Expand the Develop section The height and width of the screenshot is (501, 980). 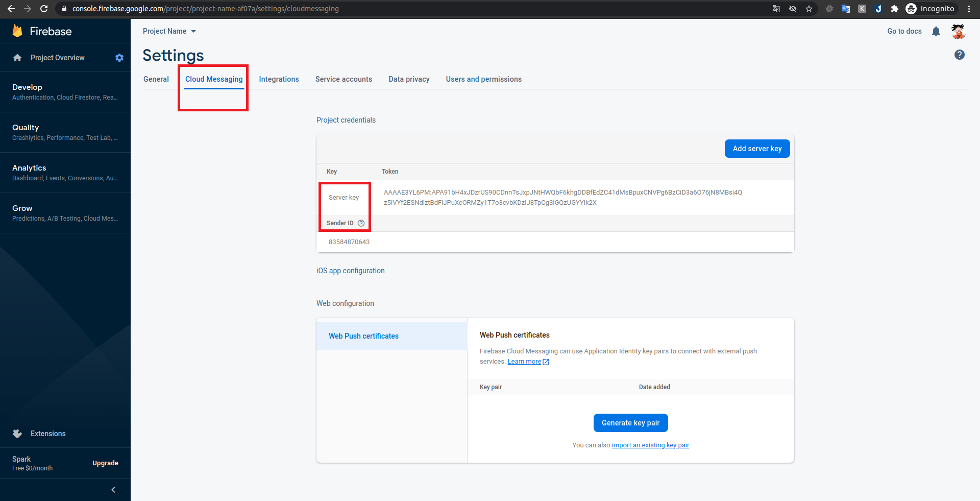(x=65, y=92)
